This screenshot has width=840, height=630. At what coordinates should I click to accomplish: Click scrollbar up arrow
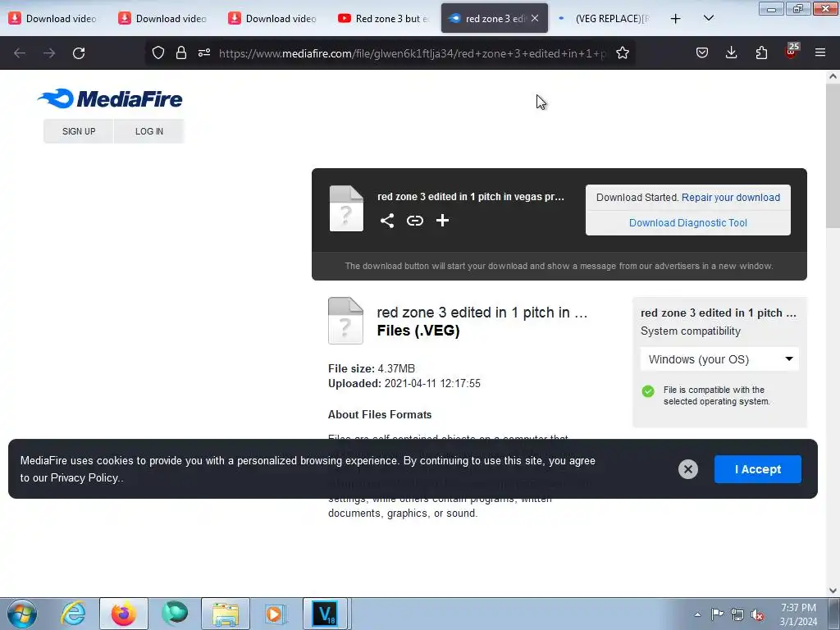833,76
